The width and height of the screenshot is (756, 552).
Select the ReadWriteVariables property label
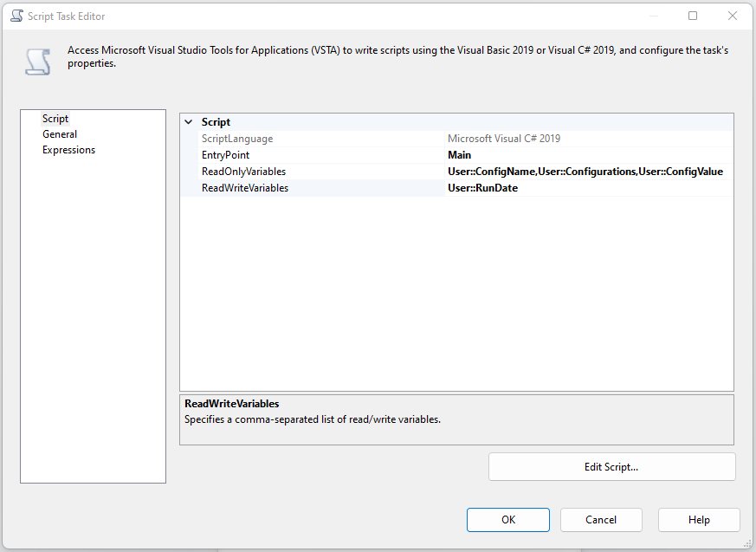(x=245, y=188)
